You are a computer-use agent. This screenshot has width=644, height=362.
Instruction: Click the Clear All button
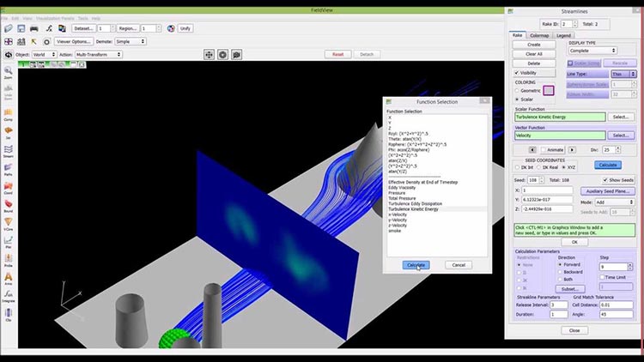[534, 54]
